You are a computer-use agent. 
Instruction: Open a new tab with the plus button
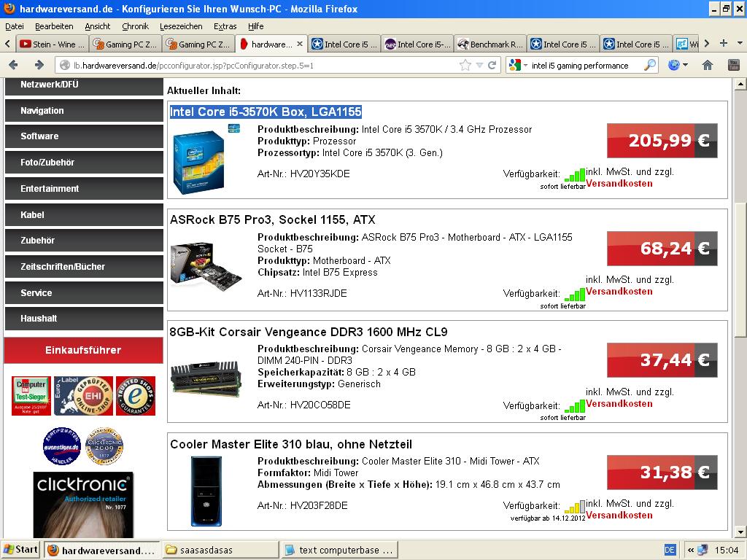pos(724,43)
